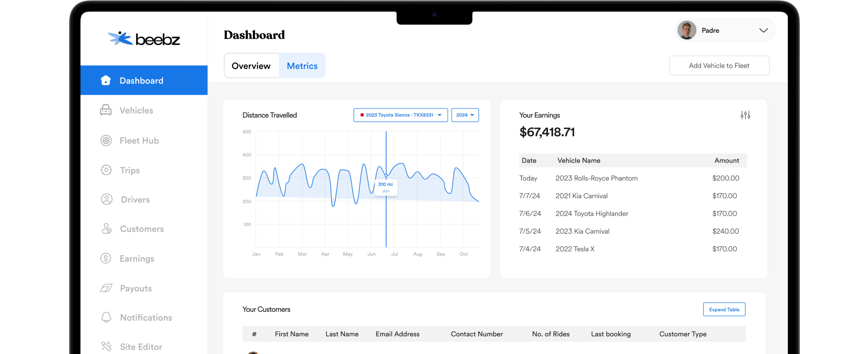Open the 2024 year dropdown
This screenshot has width=868, height=354.
[x=465, y=115]
